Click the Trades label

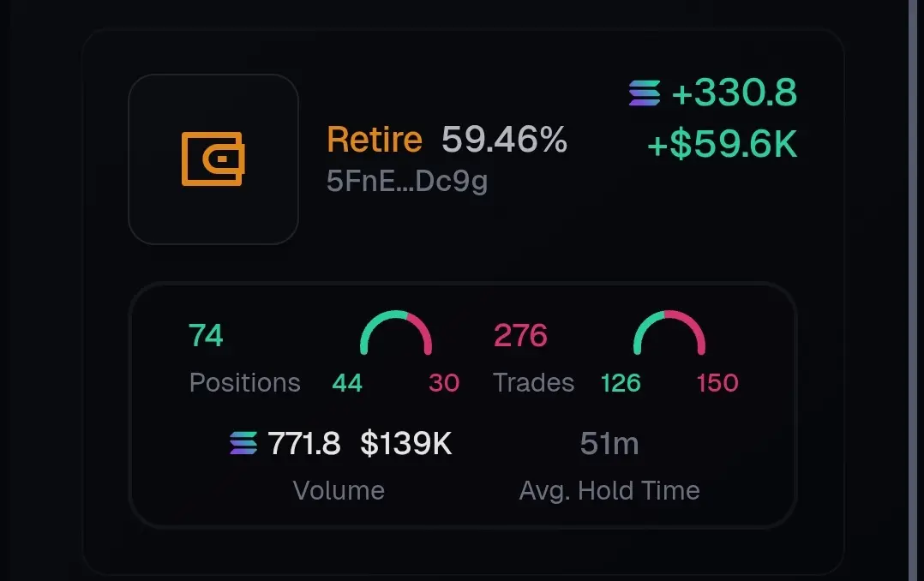pyautogui.click(x=533, y=383)
